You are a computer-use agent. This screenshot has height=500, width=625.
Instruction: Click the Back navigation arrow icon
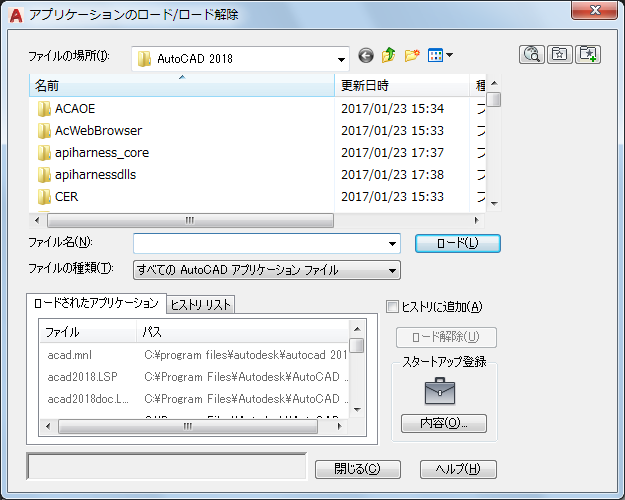(366, 55)
